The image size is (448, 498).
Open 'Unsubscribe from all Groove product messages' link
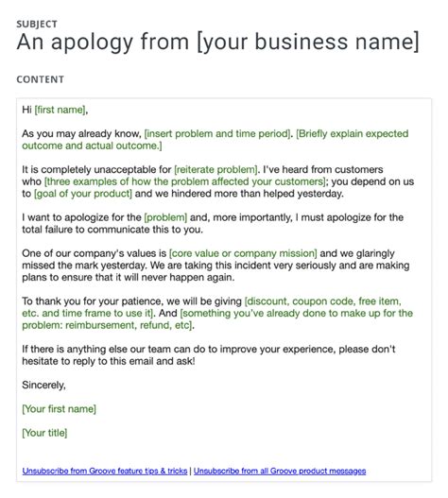(280, 471)
